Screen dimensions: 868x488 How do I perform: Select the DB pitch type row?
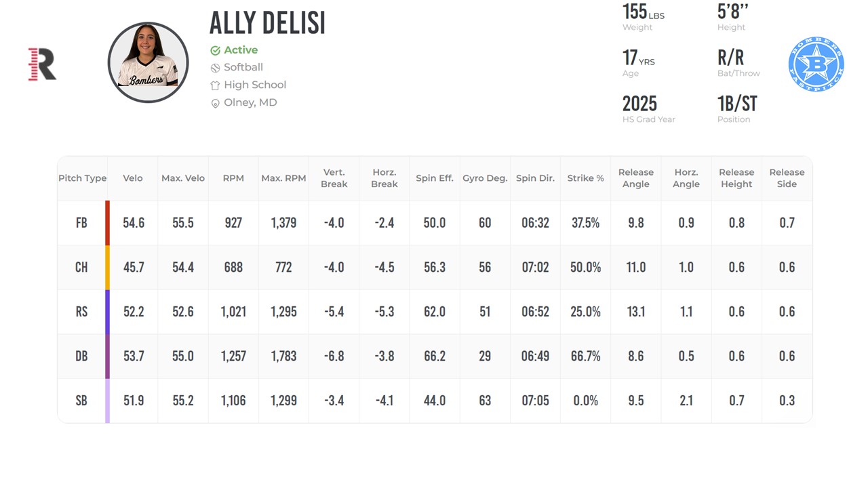(435, 357)
